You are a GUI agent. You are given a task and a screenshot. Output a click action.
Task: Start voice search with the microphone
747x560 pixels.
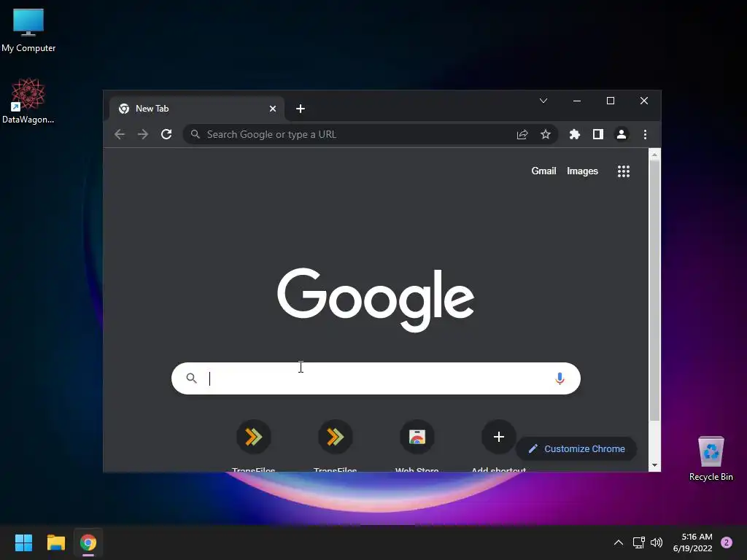pyautogui.click(x=560, y=378)
